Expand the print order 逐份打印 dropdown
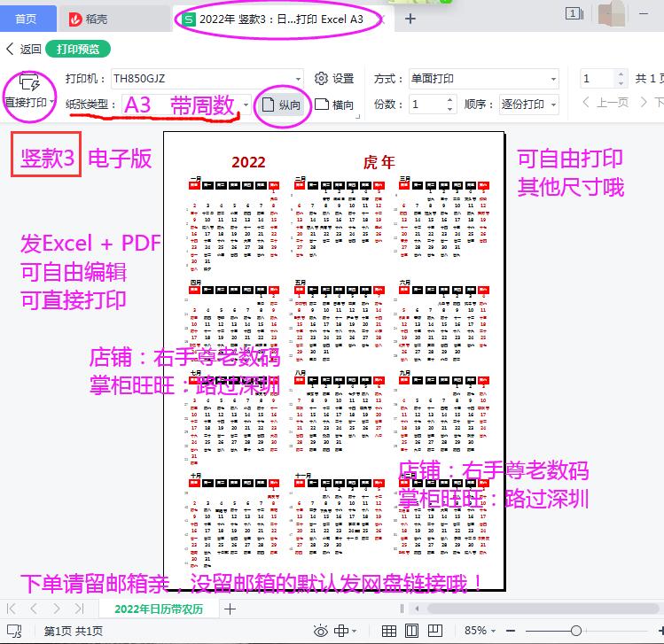Image resolution: width=664 pixels, height=644 pixels. [x=553, y=105]
